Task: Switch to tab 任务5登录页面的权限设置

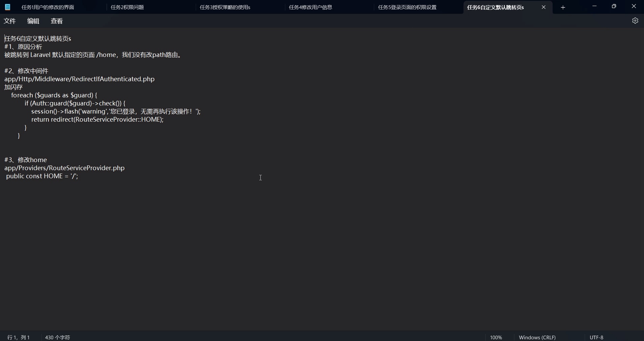Action: click(407, 7)
